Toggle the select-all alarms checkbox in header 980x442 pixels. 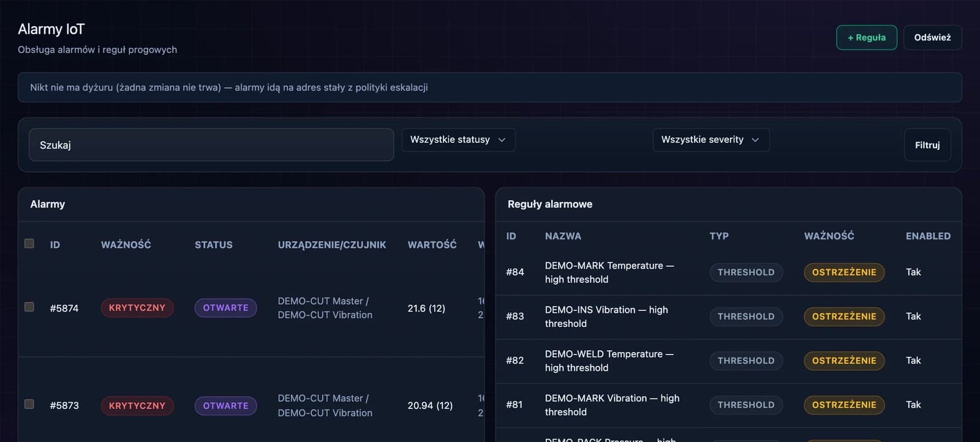(x=29, y=244)
